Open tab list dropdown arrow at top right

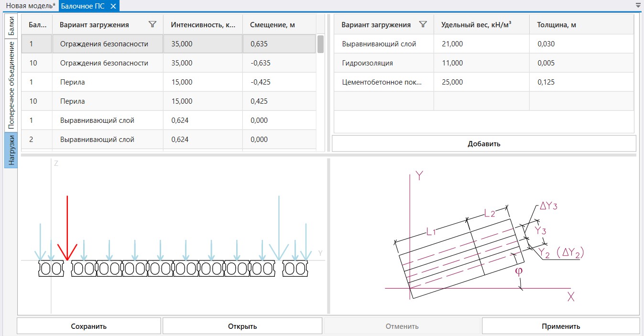[x=638, y=5]
